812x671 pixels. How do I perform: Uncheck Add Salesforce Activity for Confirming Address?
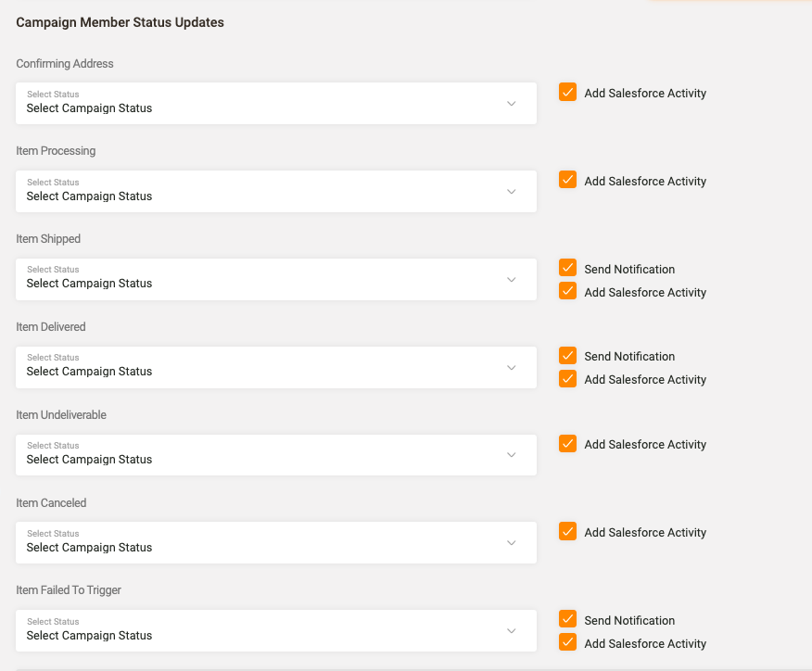pyautogui.click(x=568, y=93)
